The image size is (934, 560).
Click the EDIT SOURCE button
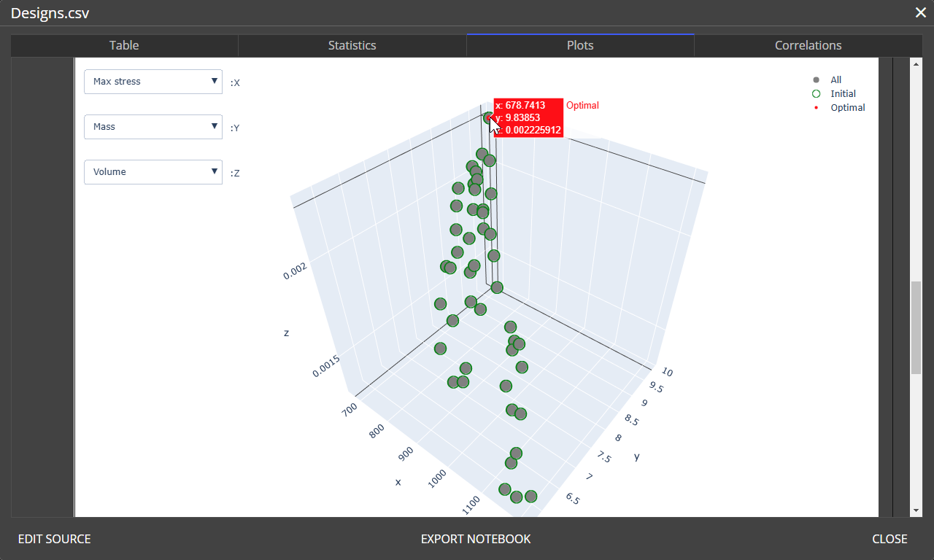pos(55,539)
